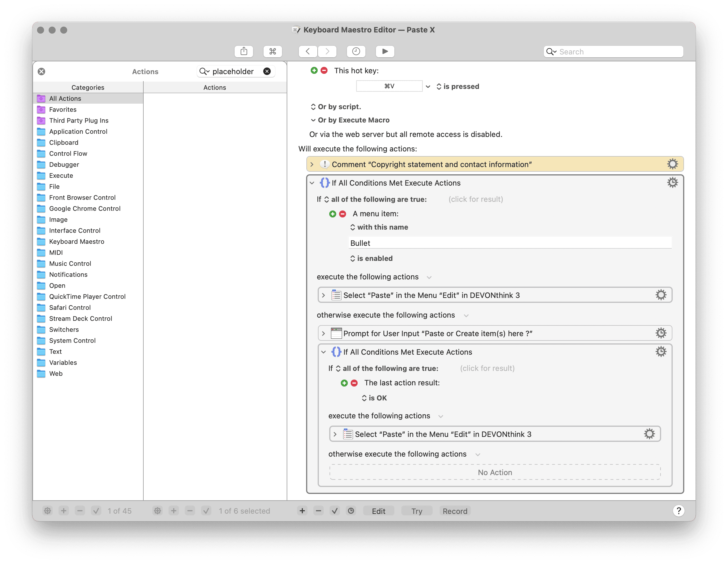Click gear icon of Prompt for User Input

coord(661,333)
